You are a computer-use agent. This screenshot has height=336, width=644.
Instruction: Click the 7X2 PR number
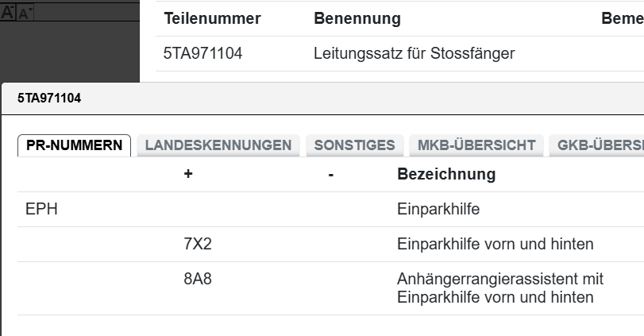198,244
